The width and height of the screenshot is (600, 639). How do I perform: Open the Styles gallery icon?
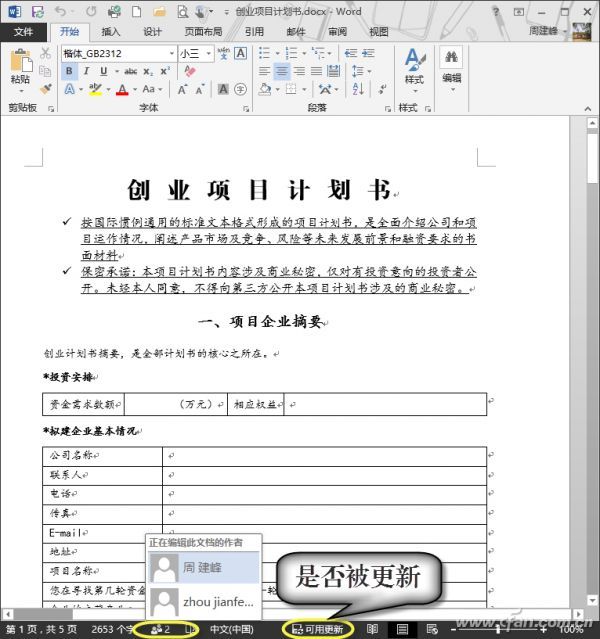[x=415, y=69]
